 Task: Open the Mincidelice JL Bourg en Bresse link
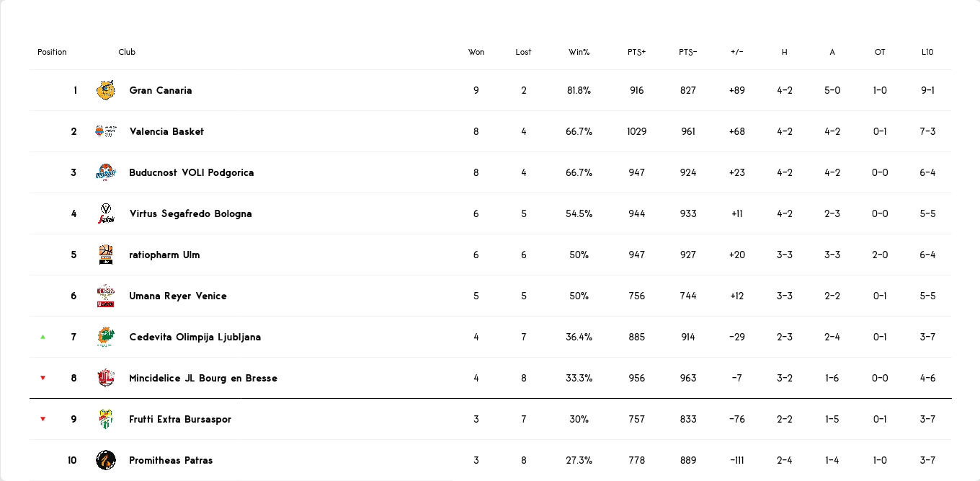point(203,378)
